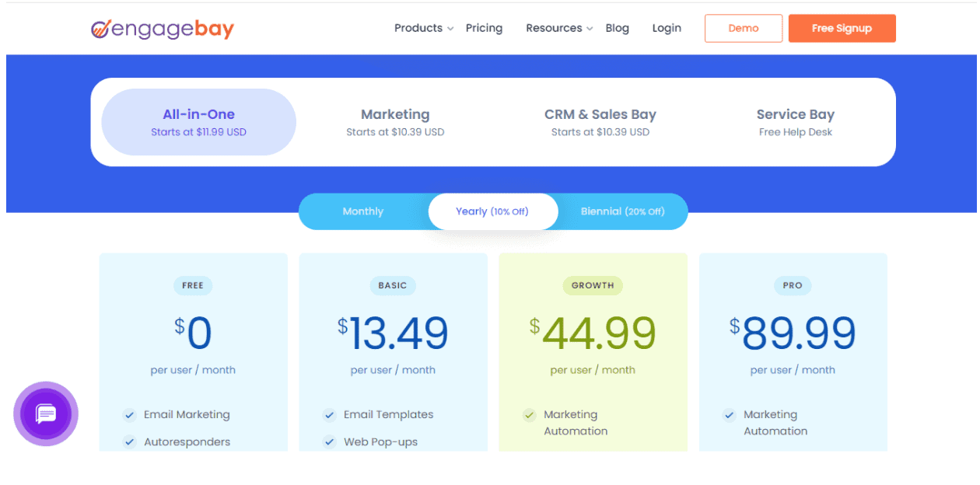Viewport: 980px width, 485px height.
Task: Click the Free Signup button
Action: [842, 28]
